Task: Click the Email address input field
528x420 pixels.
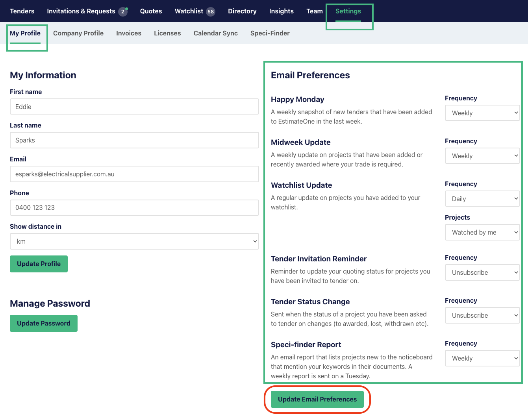Action: tap(134, 174)
